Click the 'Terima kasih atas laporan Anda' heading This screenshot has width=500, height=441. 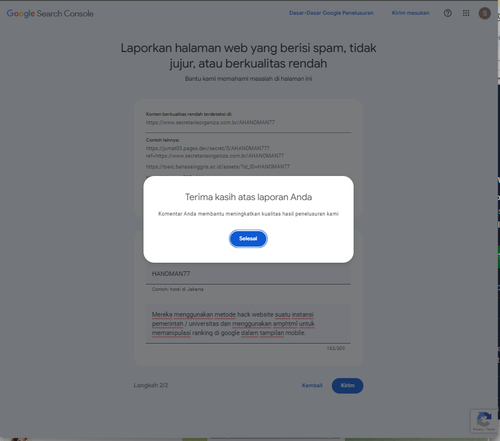[x=248, y=197]
